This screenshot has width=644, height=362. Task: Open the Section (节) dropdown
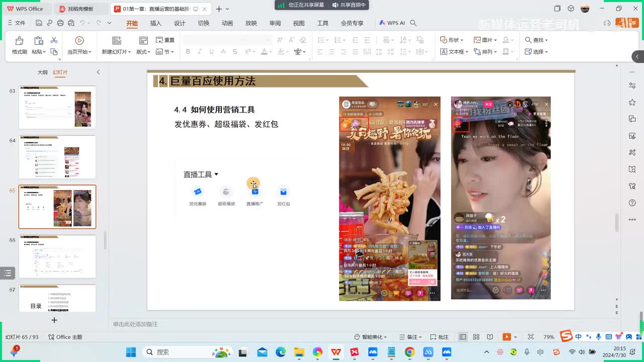tap(166, 52)
